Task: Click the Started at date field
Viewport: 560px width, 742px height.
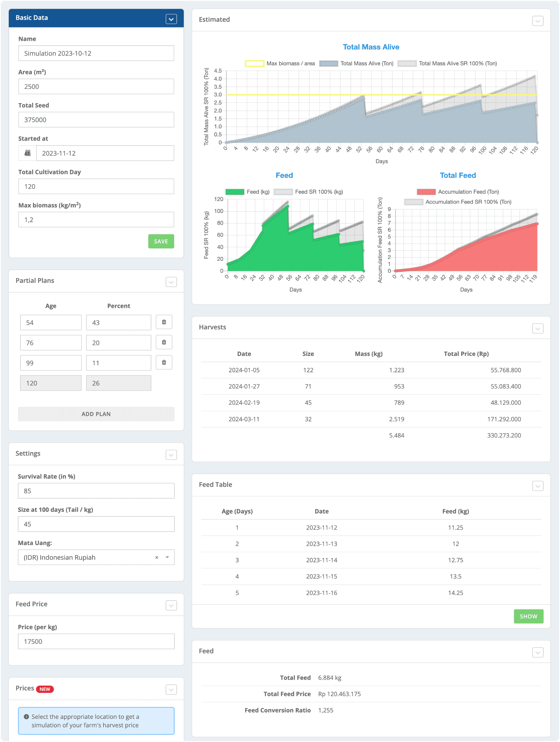Action: click(x=105, y=153)
